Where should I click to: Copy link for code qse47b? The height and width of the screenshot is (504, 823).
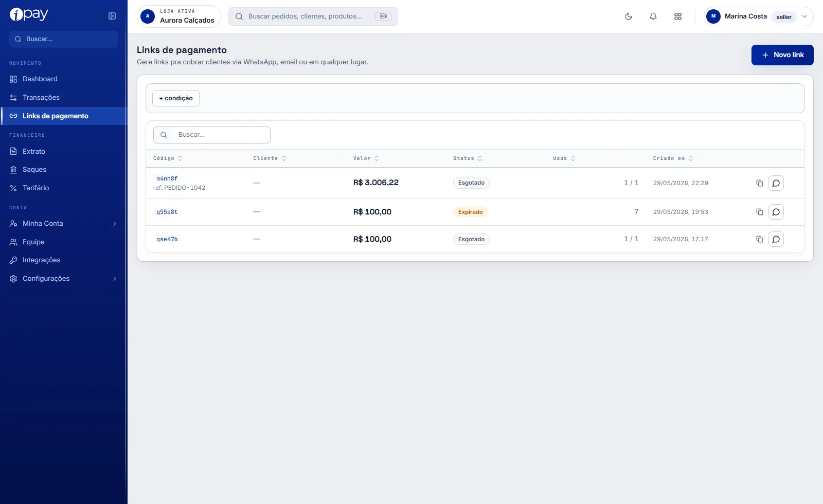click(x=760, y=239)
